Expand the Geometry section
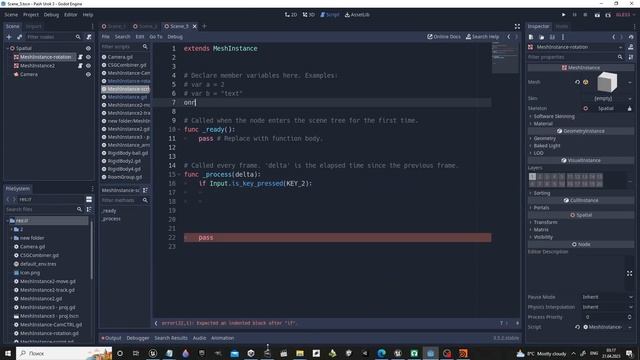The height and width of the screenshot is (360, 640). click(544, 138)
